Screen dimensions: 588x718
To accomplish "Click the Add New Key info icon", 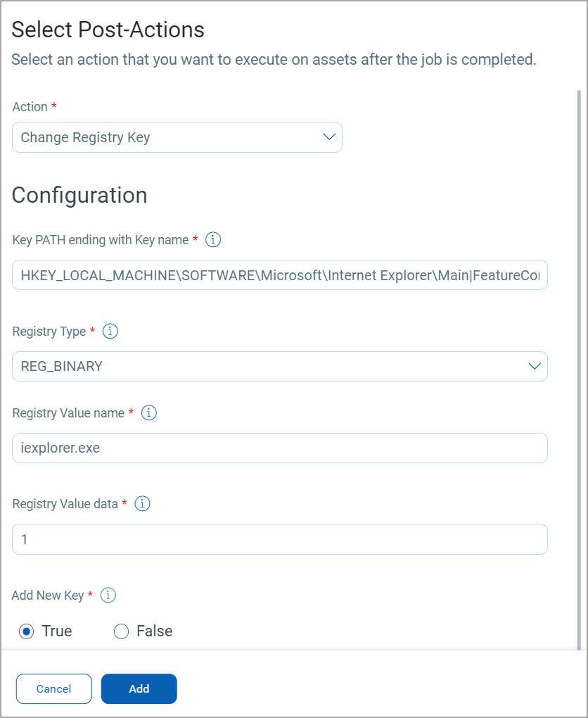I will tap(108, 595).
